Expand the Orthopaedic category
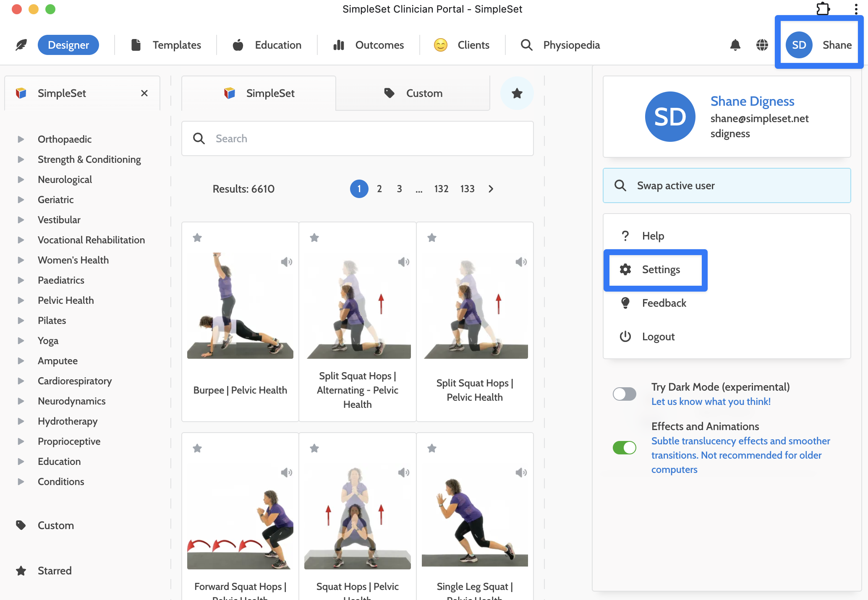The width and height of the screenshot is (868, 600). tap(21, 139)
